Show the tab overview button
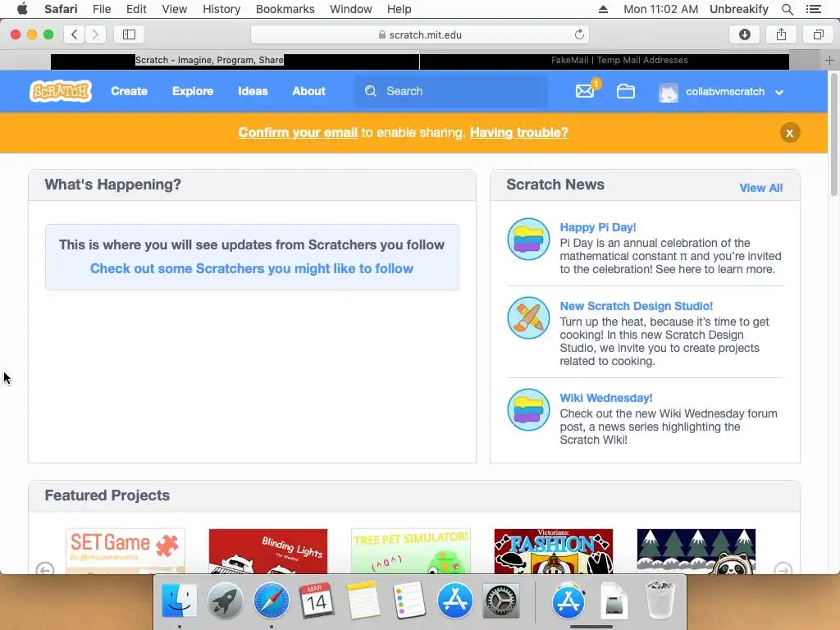The image size is (840, 630). tap(818, 34)
